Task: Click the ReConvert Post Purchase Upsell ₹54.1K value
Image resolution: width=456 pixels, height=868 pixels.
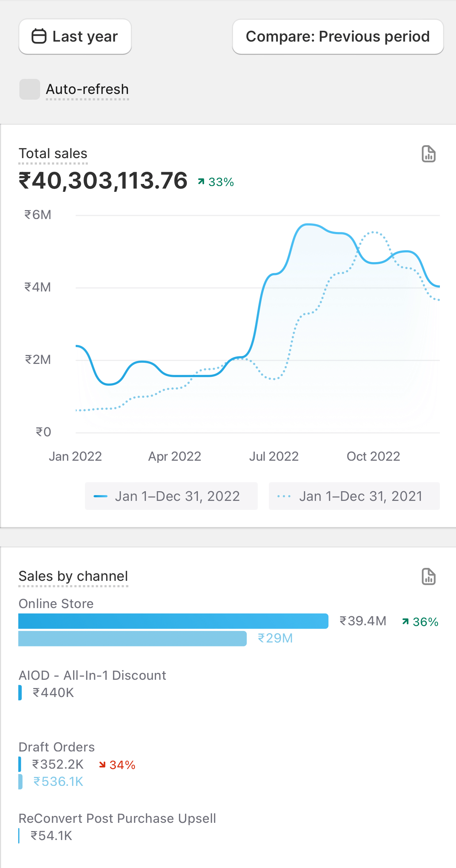Action: coord(51,836)
